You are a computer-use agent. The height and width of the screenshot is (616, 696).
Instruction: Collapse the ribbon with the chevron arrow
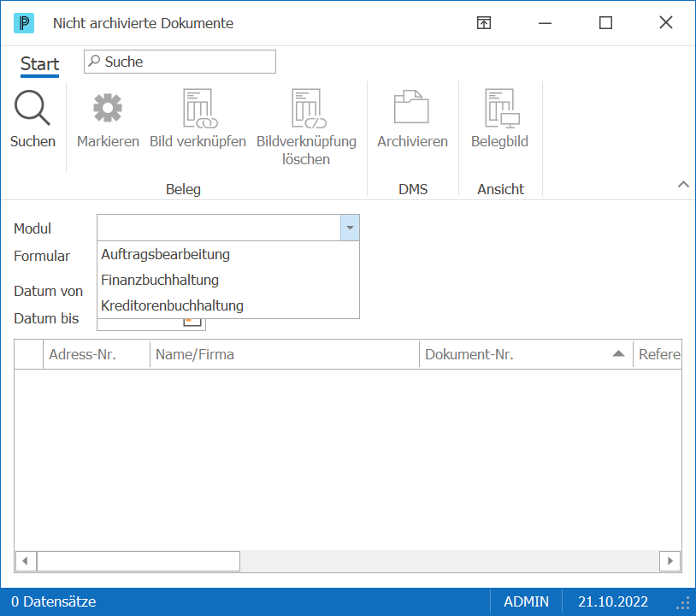click(683, 184)
